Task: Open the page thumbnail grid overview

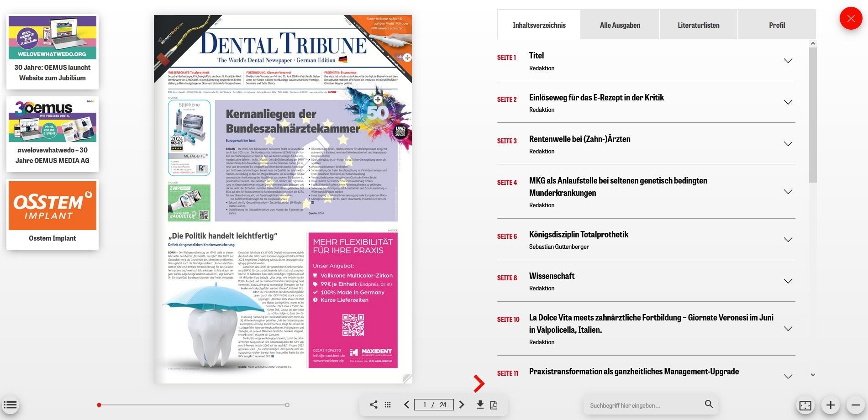Action: [388, 404]
